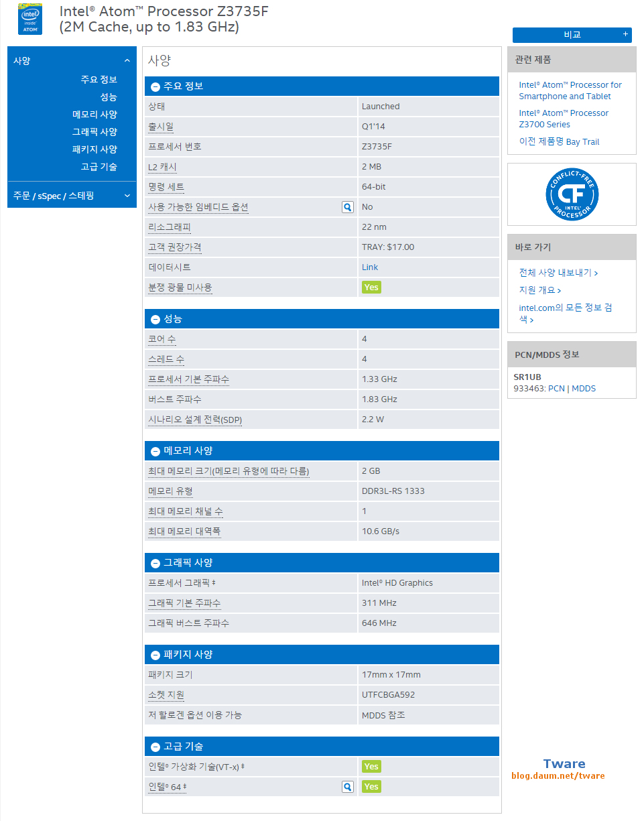Collapse the 사양 sidebar menu chevron
Viewport: 644px width, 821px height.
[127, 61]
